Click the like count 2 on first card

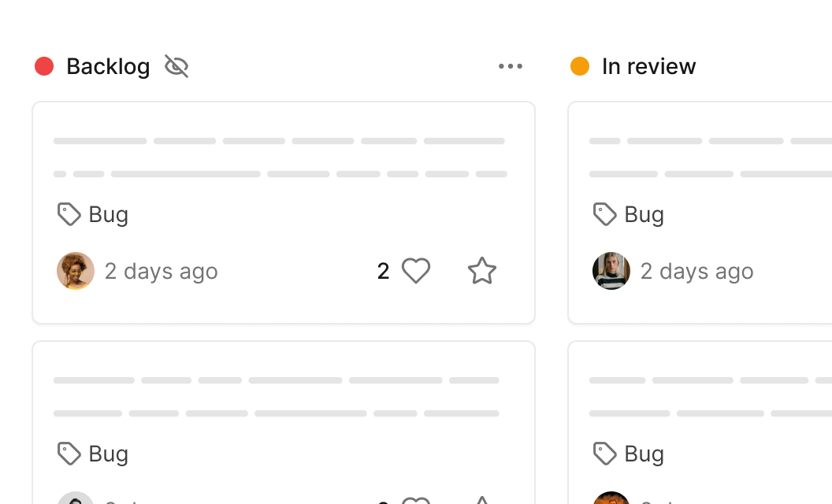pos(383,271)
